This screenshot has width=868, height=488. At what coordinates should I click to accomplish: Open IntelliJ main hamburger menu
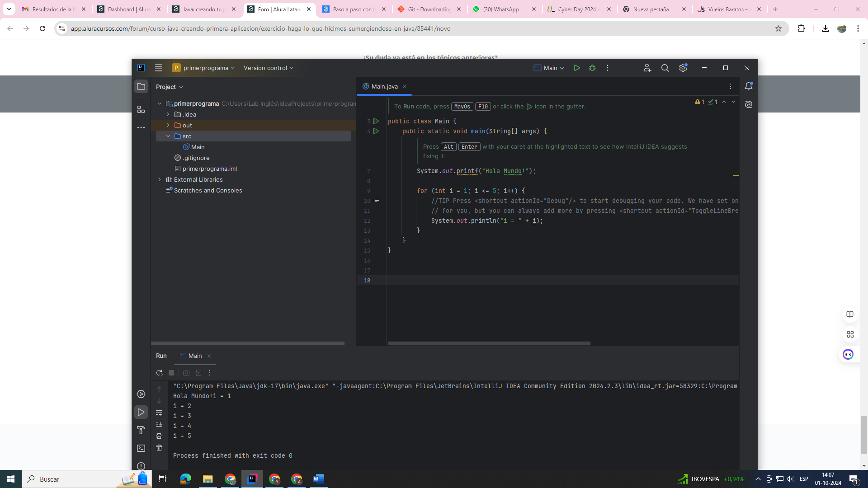(159, 68)
